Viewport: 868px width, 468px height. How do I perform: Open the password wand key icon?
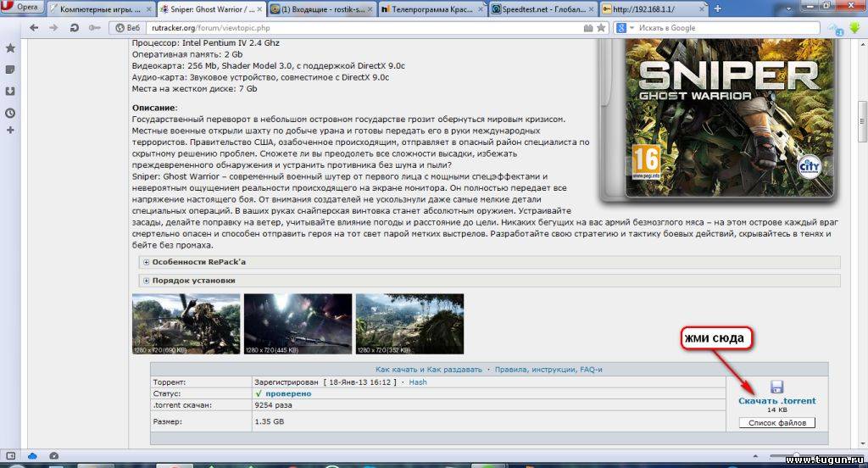coord(95,28)
